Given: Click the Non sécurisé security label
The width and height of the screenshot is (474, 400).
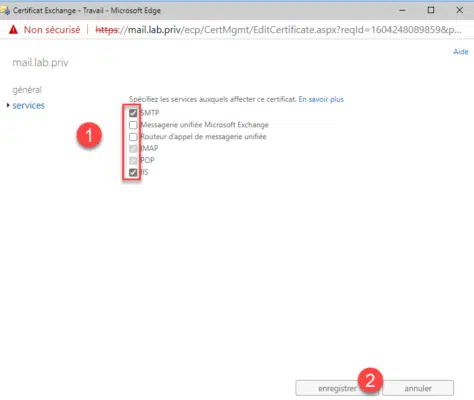Looking at the screenshot, I should point(52,30).
